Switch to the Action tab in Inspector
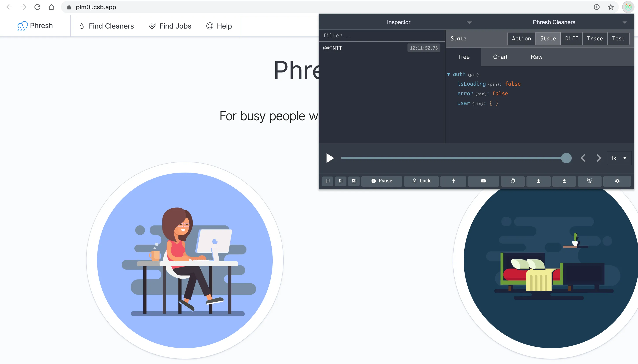The height and width of the screenshot is (364, 638). click(x=521, y=39)
